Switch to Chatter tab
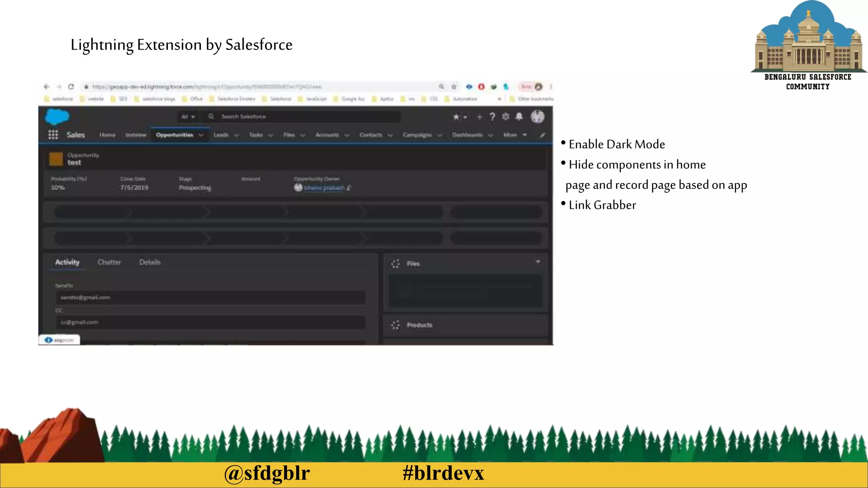This screenshot has height=488, width=868. coord(109,262)
